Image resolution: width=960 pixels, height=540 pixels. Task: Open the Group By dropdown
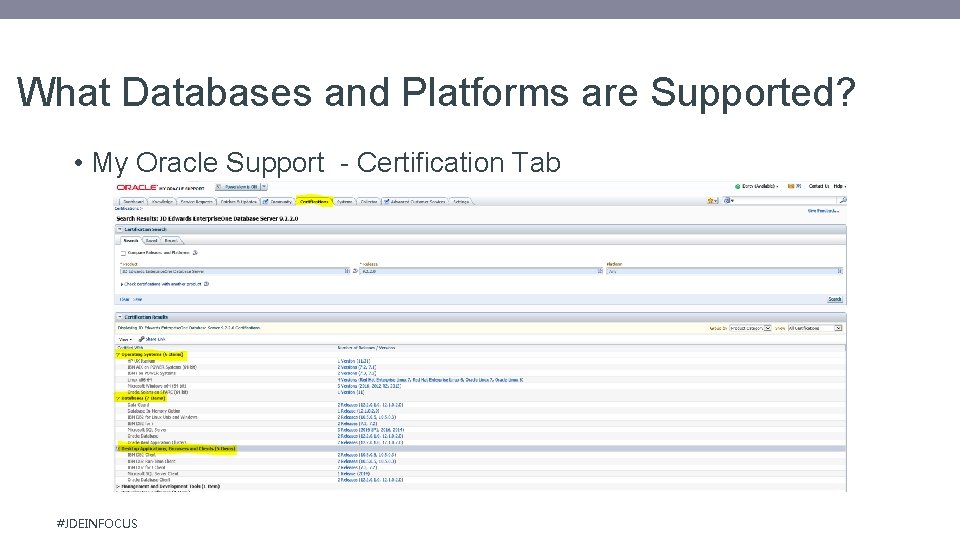click(750, 328)
